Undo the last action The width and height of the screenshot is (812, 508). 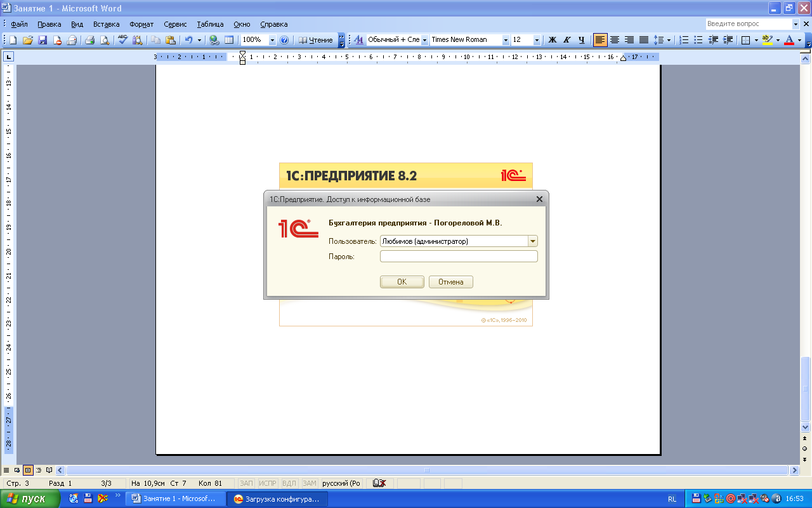click(188, 40)
